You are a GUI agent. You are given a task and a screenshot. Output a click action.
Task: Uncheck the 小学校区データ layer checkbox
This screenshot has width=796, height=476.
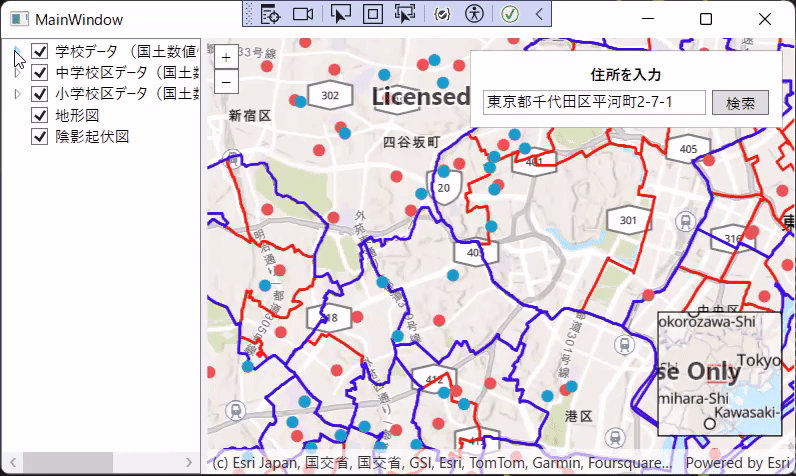[40, 93]
